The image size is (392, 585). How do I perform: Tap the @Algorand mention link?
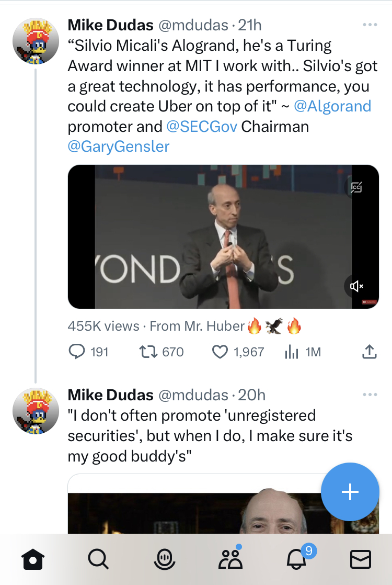332,106
